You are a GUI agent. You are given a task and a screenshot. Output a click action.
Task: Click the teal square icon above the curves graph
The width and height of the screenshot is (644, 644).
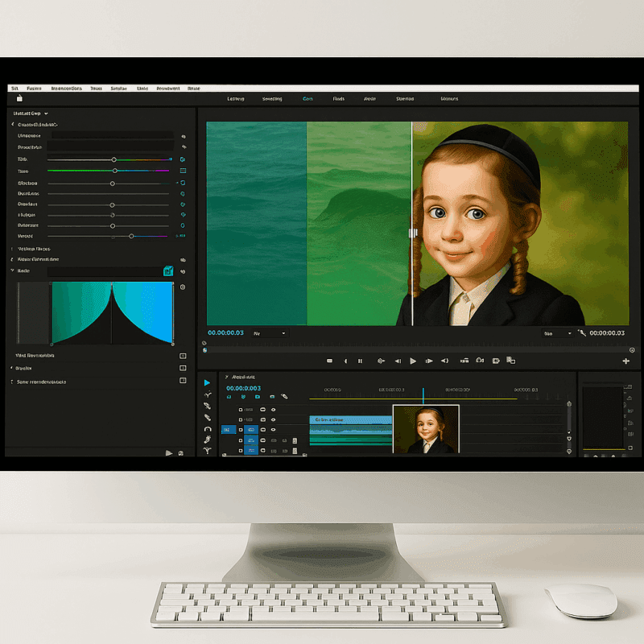(x=168, y=271)
